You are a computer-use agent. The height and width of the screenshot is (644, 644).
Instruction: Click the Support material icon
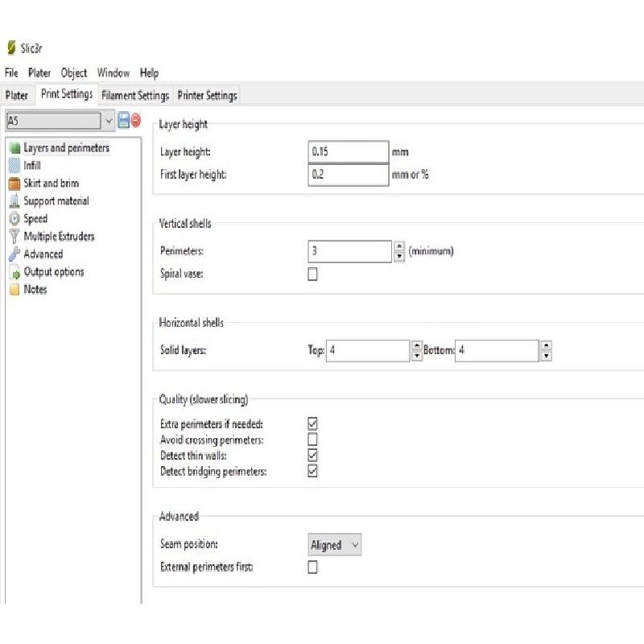click(x=14, y=200)
